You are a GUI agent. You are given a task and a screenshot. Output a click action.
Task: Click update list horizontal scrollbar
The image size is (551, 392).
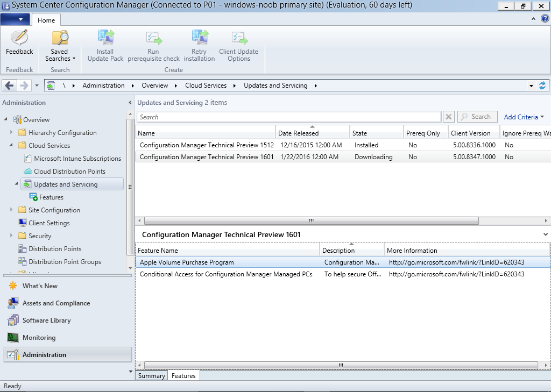pyautogui.click(x=312, y=220)
